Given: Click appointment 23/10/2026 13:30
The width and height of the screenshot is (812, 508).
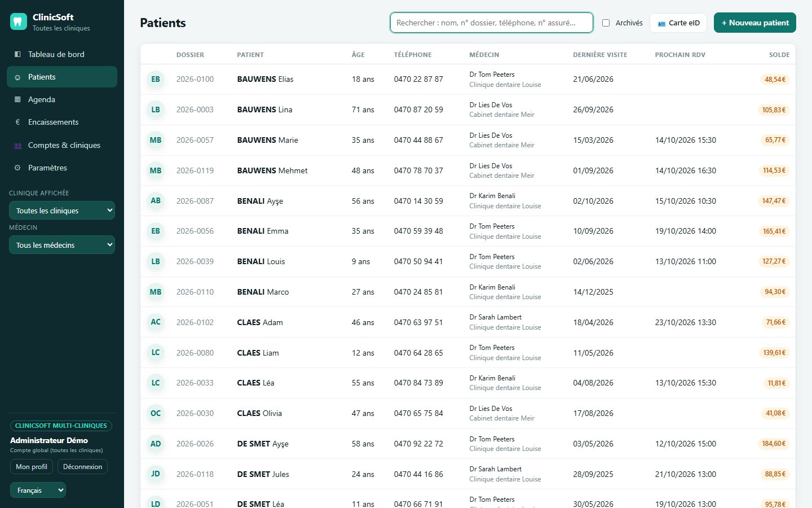Looking at the screenshot, I should [686, 322].
